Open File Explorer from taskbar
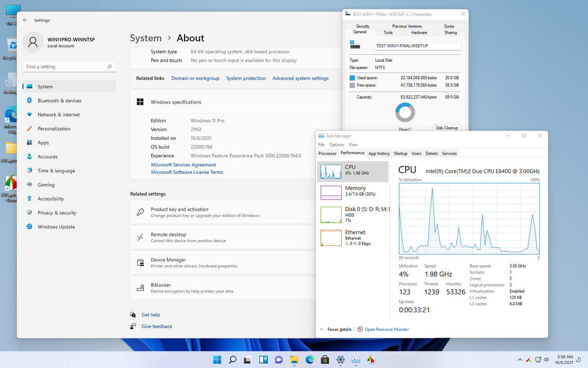The width and height of the screenshot is (588, 368). [x=294, y=359]
